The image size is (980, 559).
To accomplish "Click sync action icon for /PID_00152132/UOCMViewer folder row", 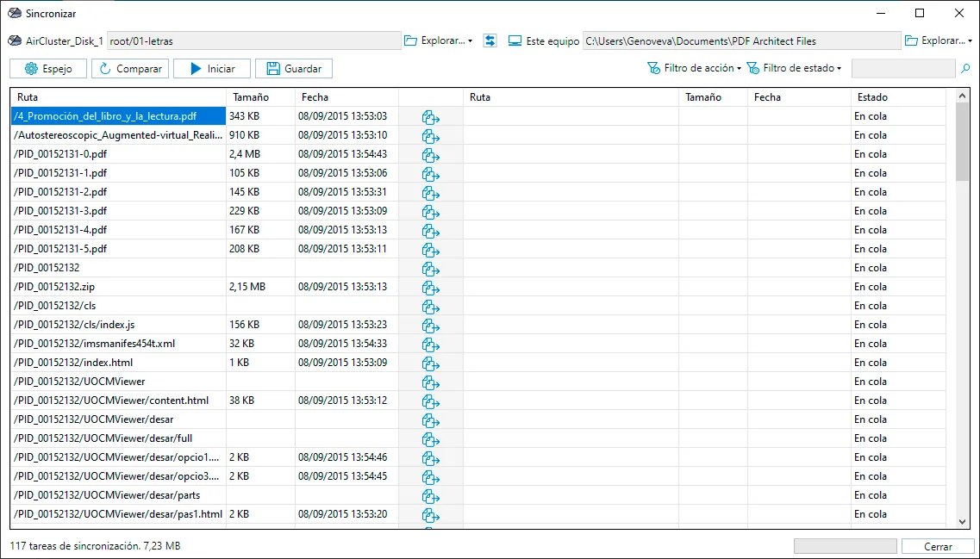I will click(431, 382).
